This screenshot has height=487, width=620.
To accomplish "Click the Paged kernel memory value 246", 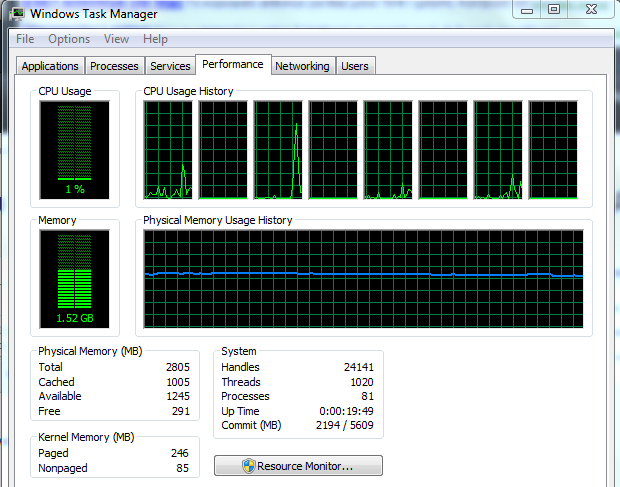I will click(180, 453).
